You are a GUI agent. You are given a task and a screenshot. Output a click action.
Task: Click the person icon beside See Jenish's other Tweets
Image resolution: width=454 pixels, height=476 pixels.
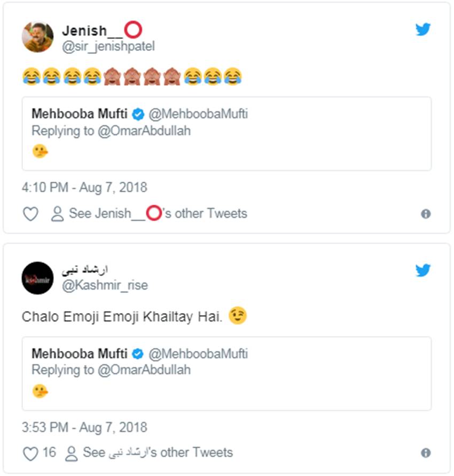[x=57, y=214]
